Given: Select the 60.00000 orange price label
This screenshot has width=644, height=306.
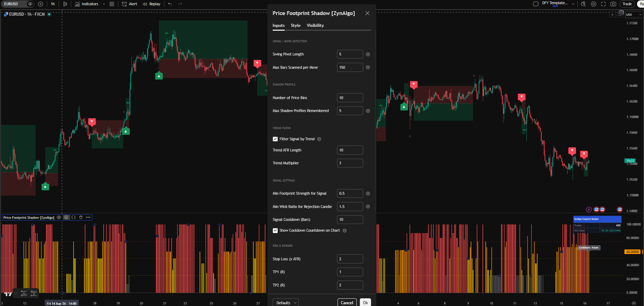Looking at the screenshot, I should point(632,252).
